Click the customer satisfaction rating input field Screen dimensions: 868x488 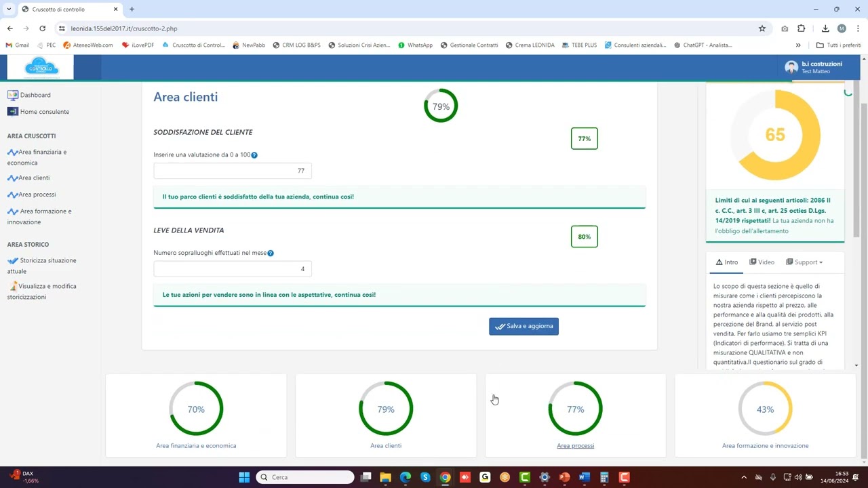[232, 171]
